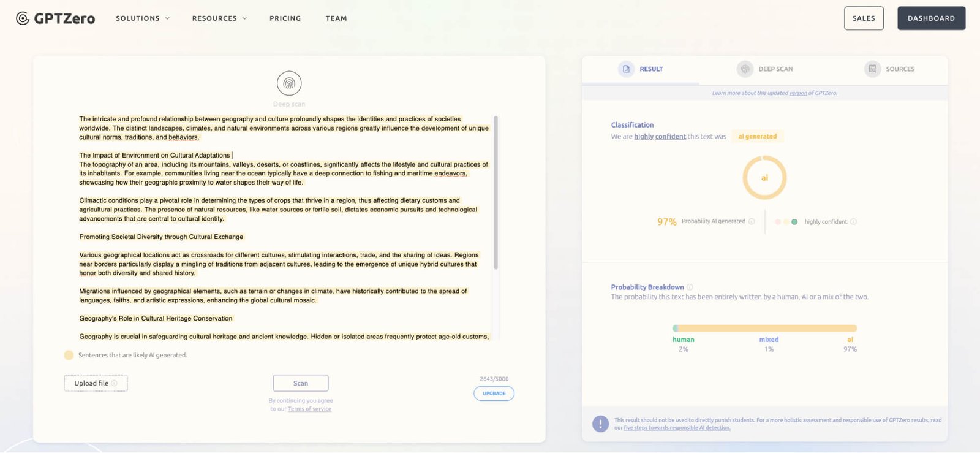
Task: Open the Pricing page
Action: pyautogui.click(x=285, y=18)
